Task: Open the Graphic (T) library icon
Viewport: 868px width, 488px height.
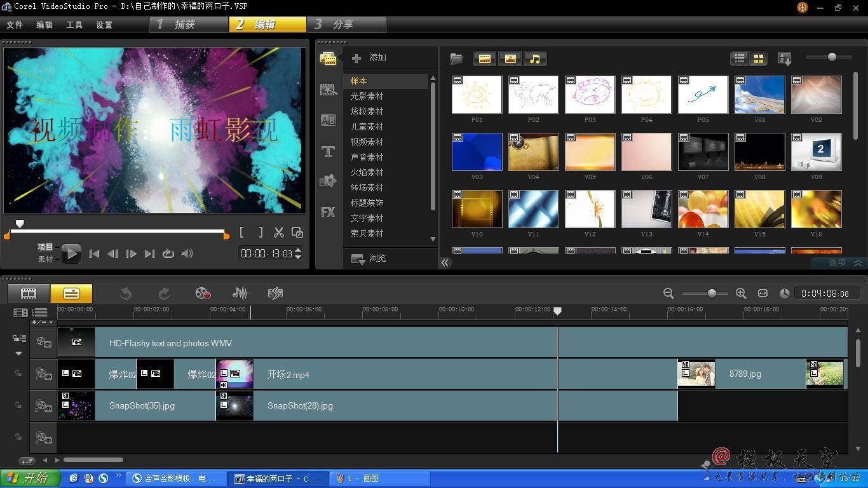Action: pyautogui.click(x=328, y=151)
